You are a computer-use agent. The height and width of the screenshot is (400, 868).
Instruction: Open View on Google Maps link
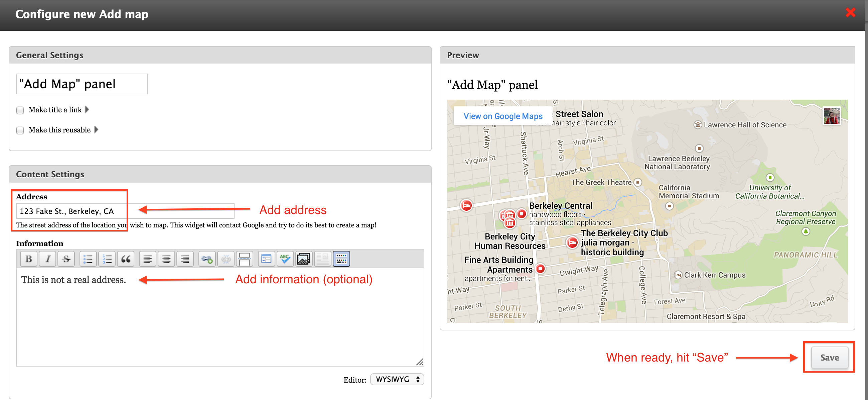point(503,116)
